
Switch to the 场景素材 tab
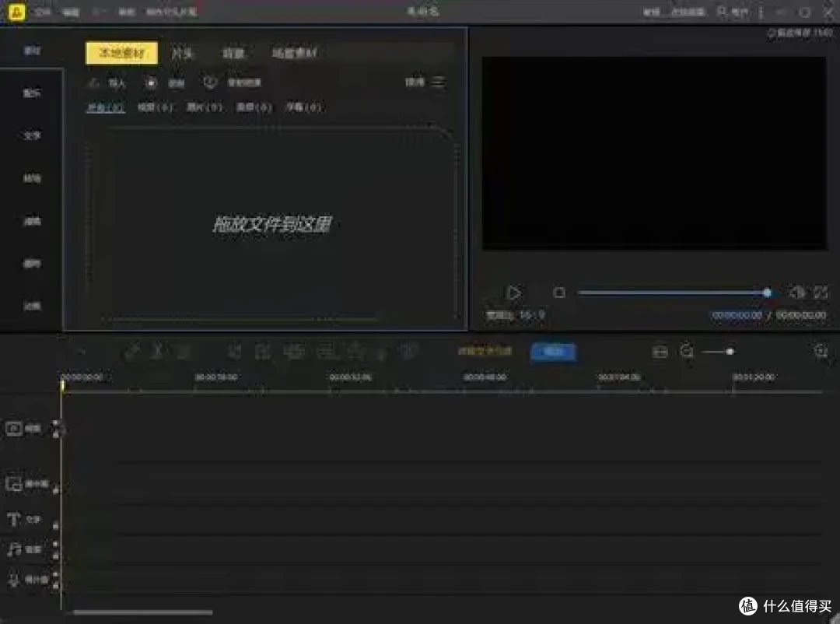pos(294,53)
